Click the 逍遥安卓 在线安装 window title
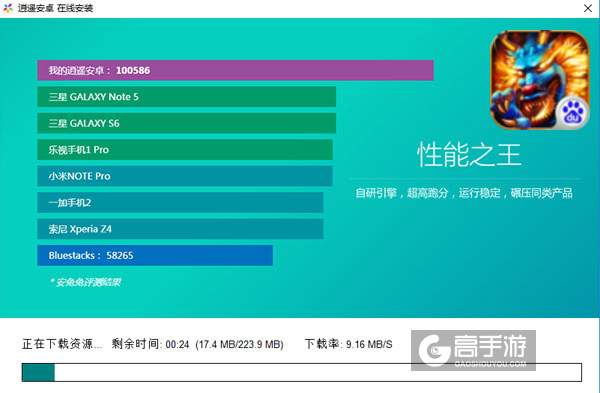 tap(55, 8)
